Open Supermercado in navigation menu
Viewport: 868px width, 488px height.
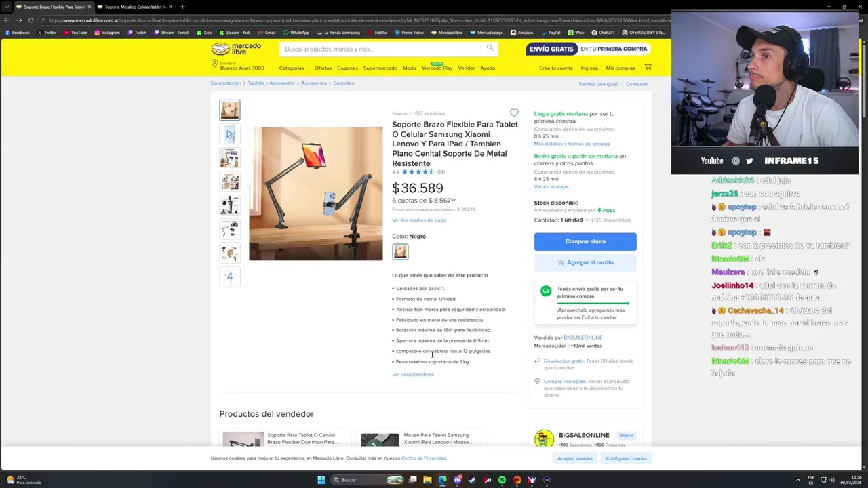tap(380, 68)
